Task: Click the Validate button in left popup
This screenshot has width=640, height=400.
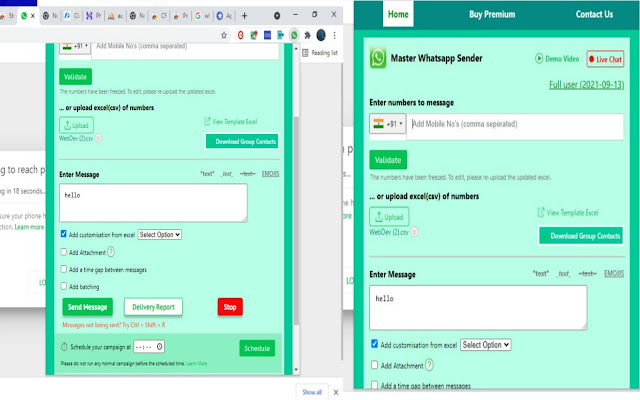Action: 76,77
